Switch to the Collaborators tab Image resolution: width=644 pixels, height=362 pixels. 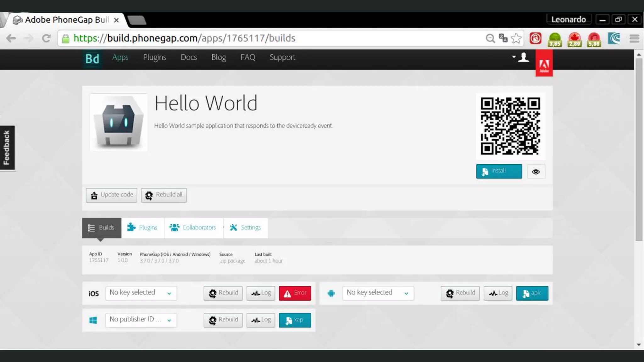coord(193,228)
